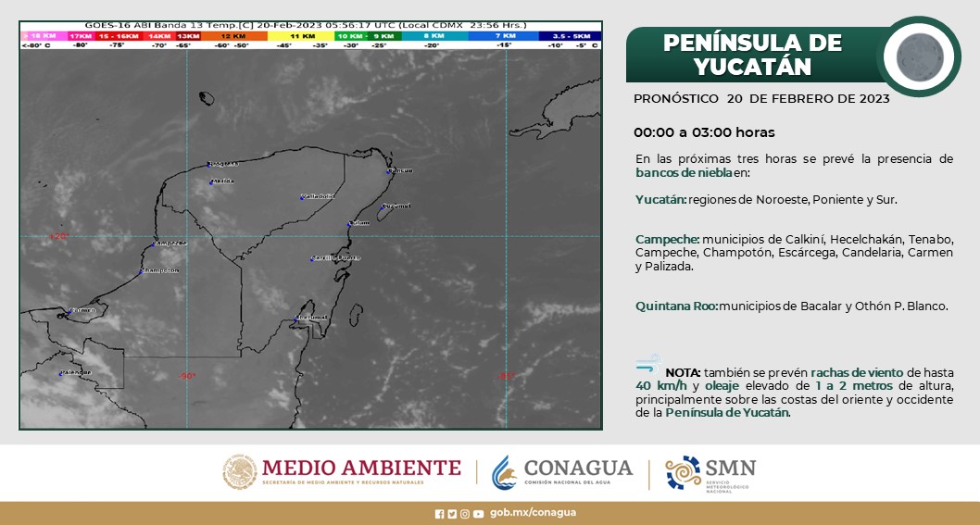Click the moon icon beside the title
980x525 pixels.
coord(920,56)
